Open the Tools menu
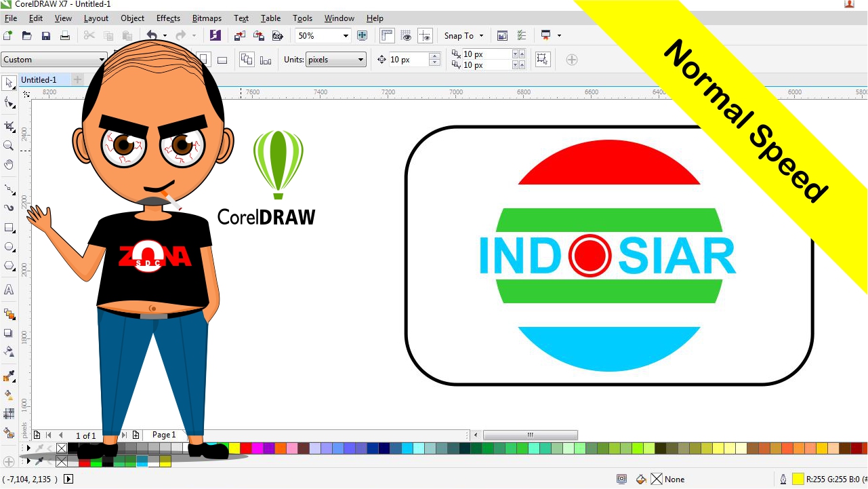Screen dimensions: 868x489 (x=303, y=18)
